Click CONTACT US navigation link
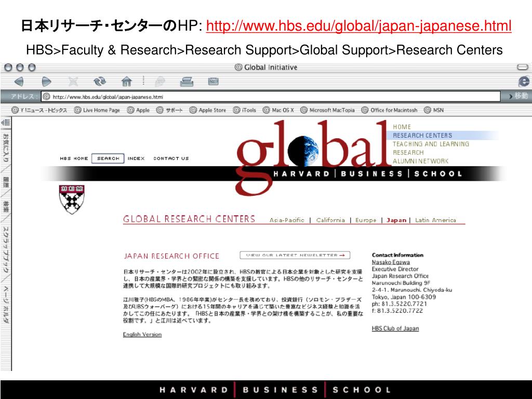 click(x=171, y=158)
